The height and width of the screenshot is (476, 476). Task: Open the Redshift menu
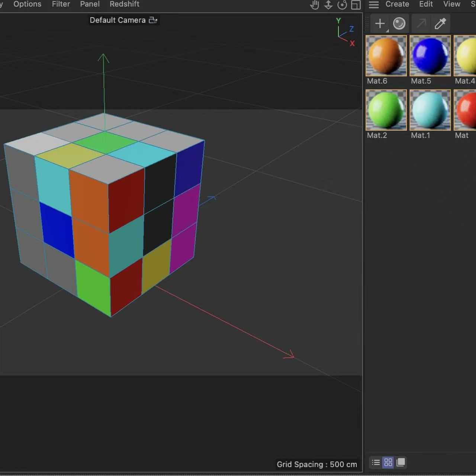coord(124,4)
